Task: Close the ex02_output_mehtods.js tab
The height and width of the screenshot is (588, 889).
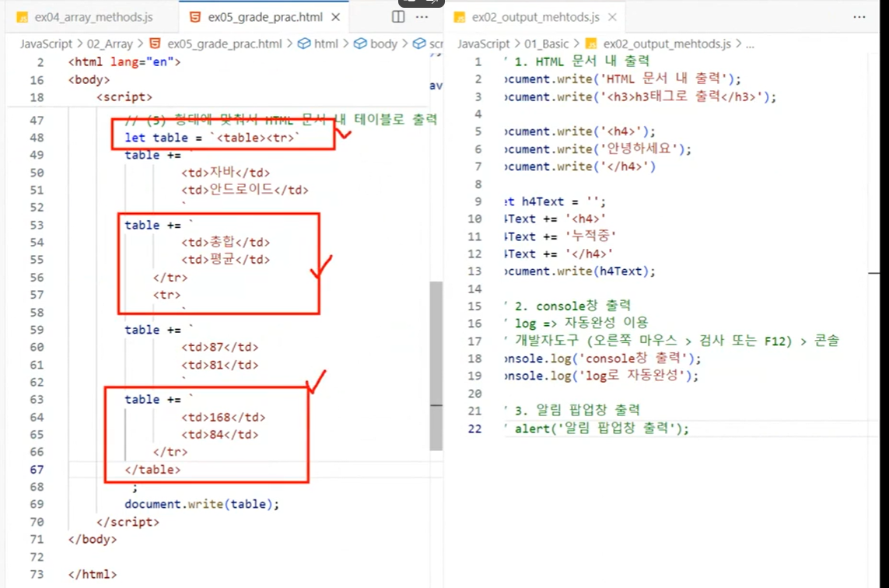Action: [612, 17]
